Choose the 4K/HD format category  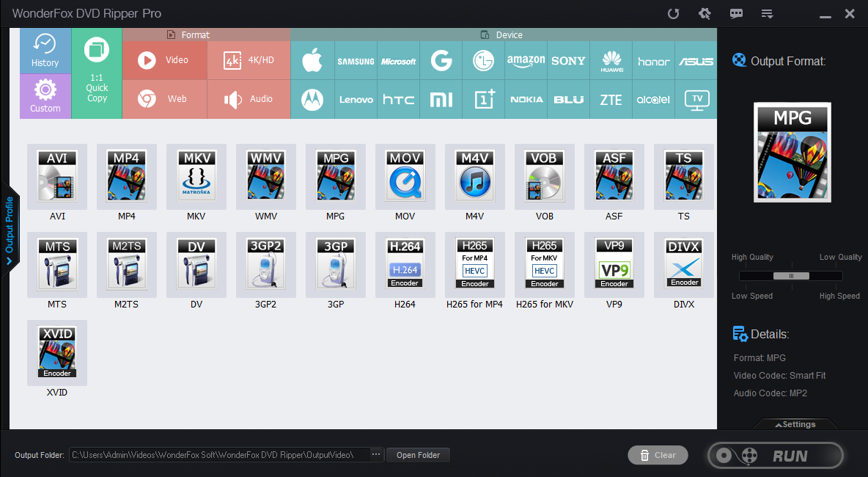(x=248, y=60)
